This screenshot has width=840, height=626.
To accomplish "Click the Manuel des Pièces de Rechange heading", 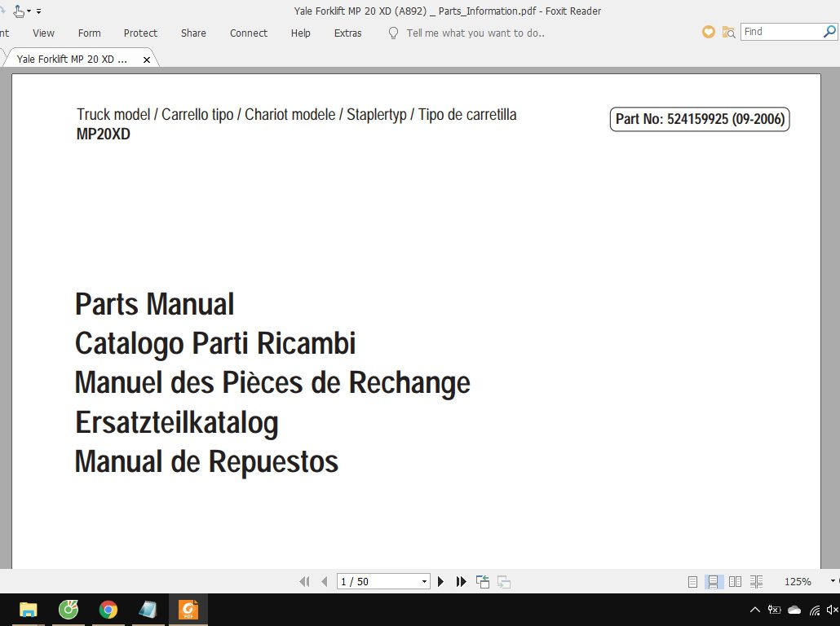I will (272, 383).
